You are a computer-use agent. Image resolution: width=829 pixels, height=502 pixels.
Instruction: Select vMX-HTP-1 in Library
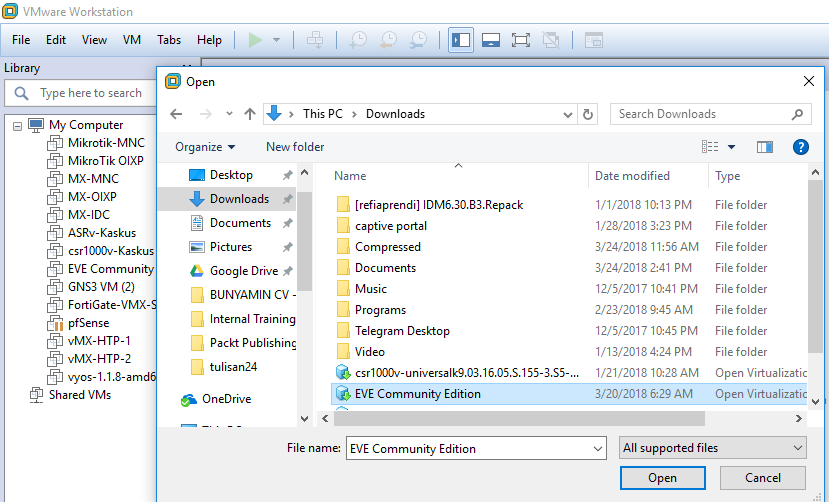99,341
